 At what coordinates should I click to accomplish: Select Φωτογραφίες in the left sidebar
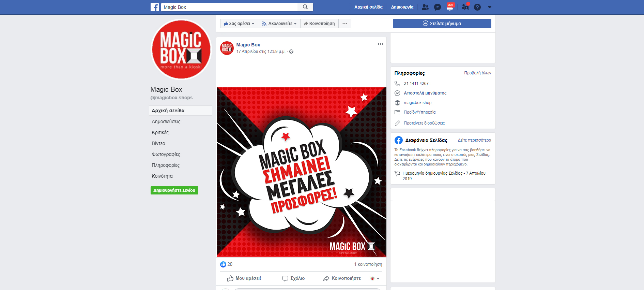tap(166, 154)
